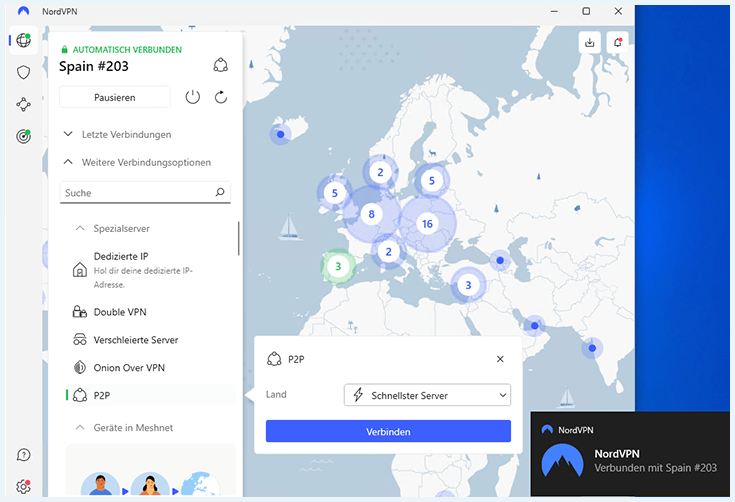Image resolution: width=735 pixels, height=502 pixels.
Task: Click the Pausieren button
Action: coord(114,97)
